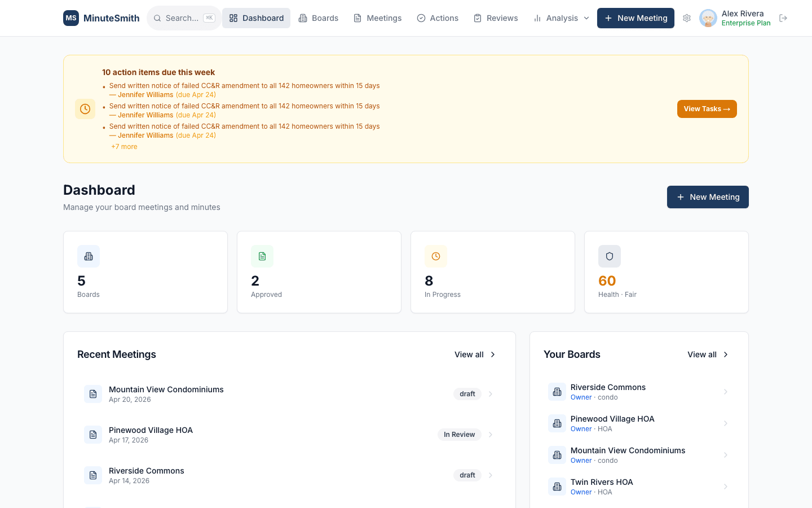Click the MinuteSmith logo icon
Screen dimensions: 812x508
pyautogui.click(x=71, y=18)
